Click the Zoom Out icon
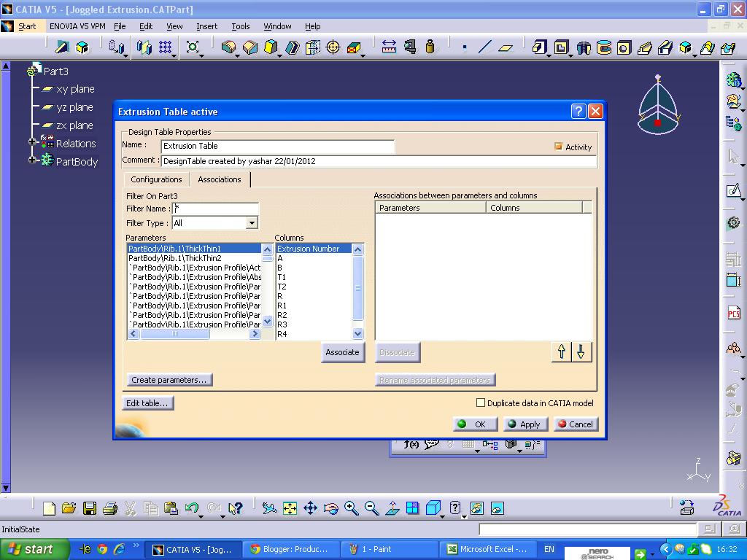The width and height of the screenshot is (747, 560). pos(370,507)
